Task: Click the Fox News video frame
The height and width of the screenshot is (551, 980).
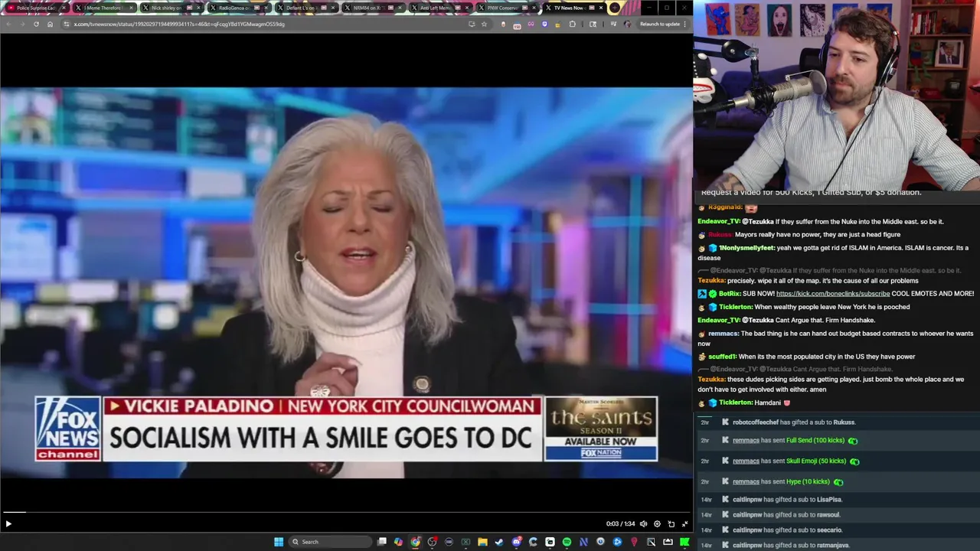Action: [x=346, y=282]
